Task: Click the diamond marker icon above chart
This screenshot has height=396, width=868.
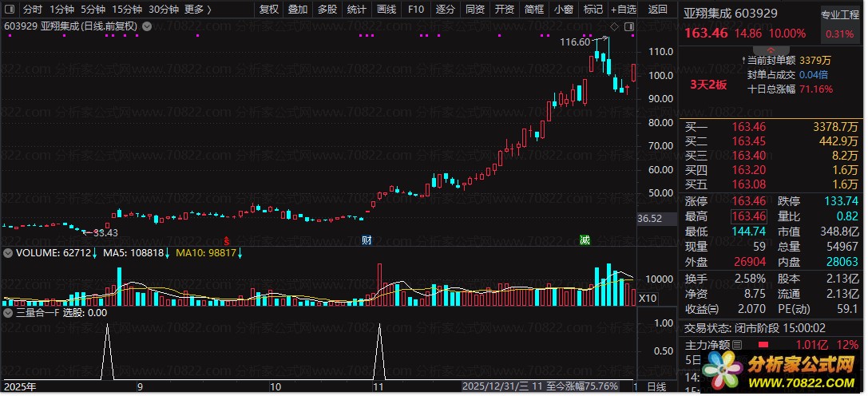Action: tap(614, 26)
